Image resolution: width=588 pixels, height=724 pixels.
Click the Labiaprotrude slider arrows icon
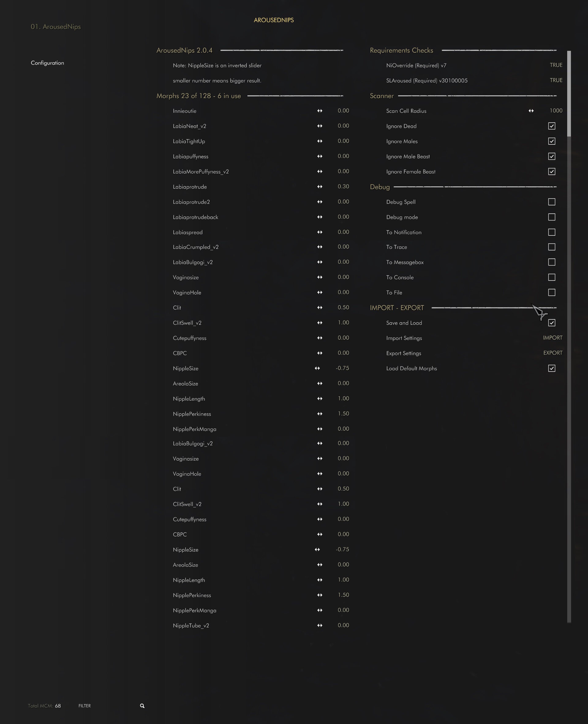pyautogui.click(x=319, y=186)
